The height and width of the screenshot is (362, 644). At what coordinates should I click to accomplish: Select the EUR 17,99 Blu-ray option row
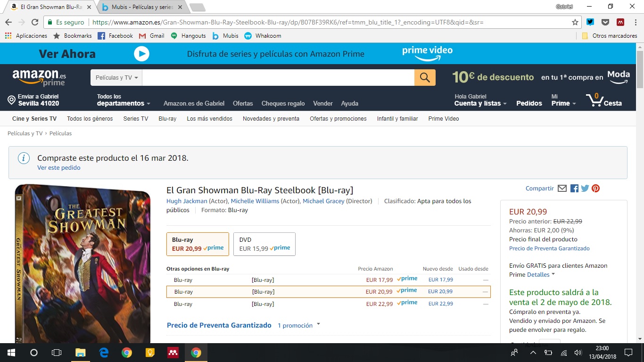click(x=329, y=280)
